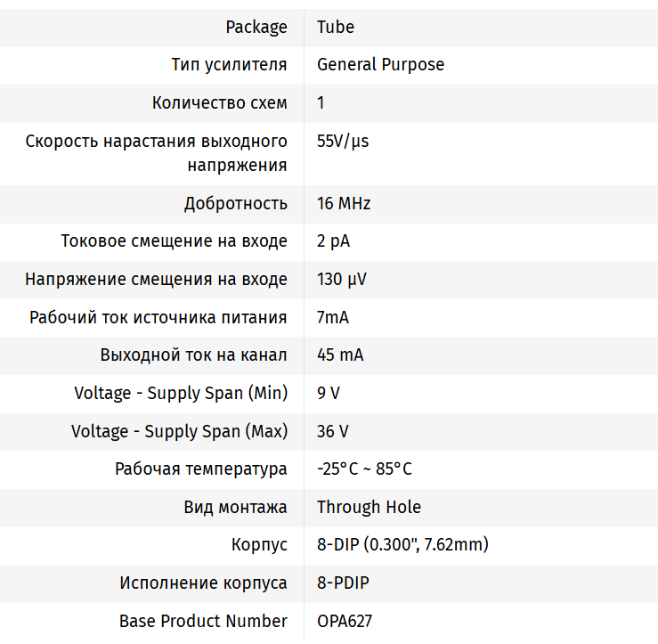Click the 55V/µs slew rate value
This screenshot has width=658, height=644.
343,141
